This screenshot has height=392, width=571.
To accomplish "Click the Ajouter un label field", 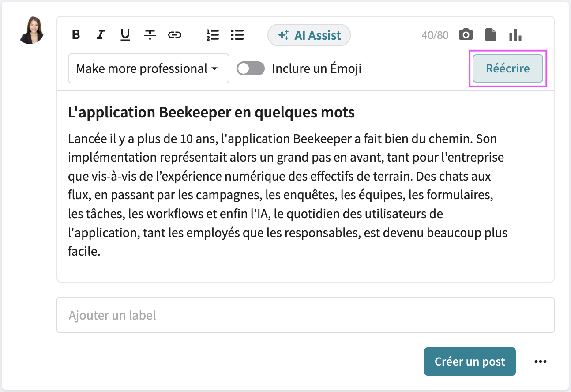I will coord(305,315).
